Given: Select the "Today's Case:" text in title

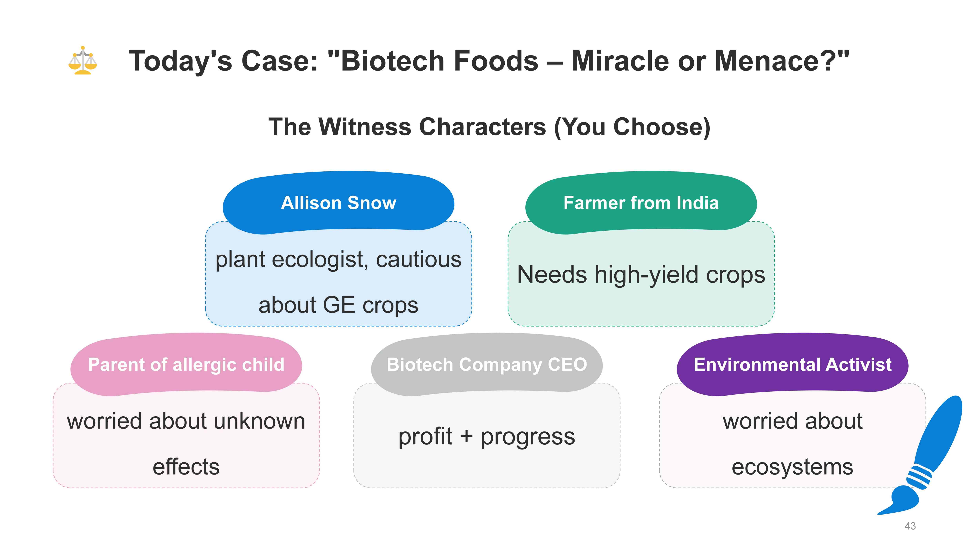Looking at the screenshot, I should pyautogui.click(x=223, y=61).
